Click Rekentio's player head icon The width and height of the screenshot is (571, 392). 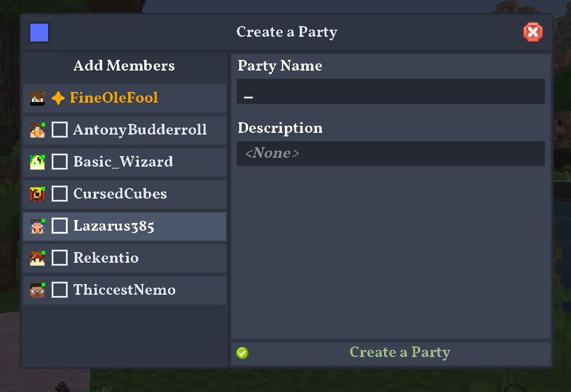point(37,258)
